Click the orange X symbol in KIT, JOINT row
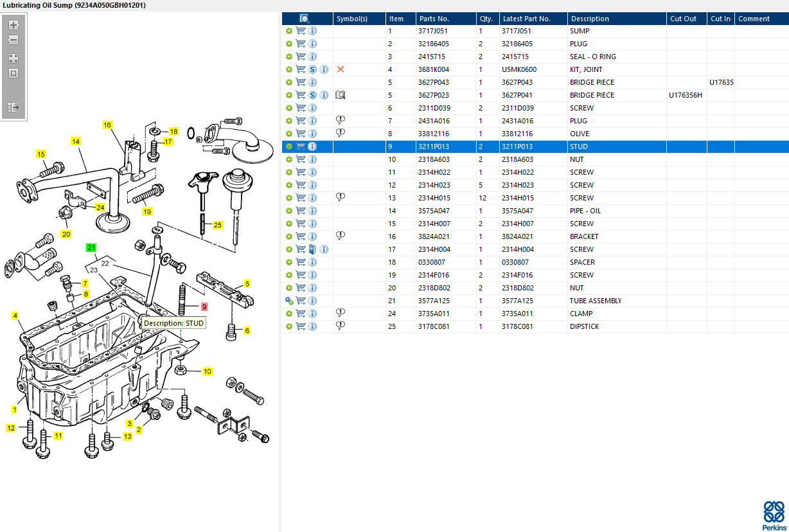 (x=341, y=69)
